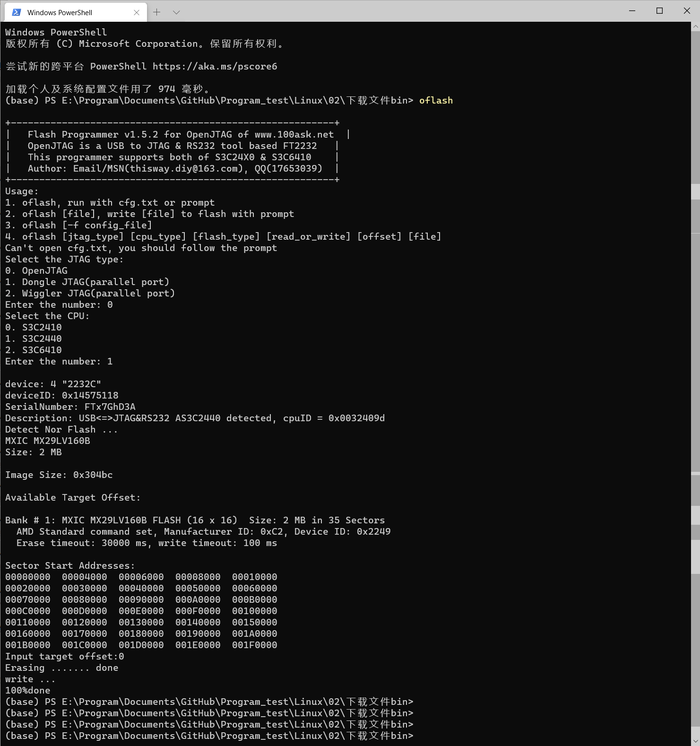Click sector address 000F0000
Image resolution: width=700 pixels, height=746 pixels.
click(198, 611)
